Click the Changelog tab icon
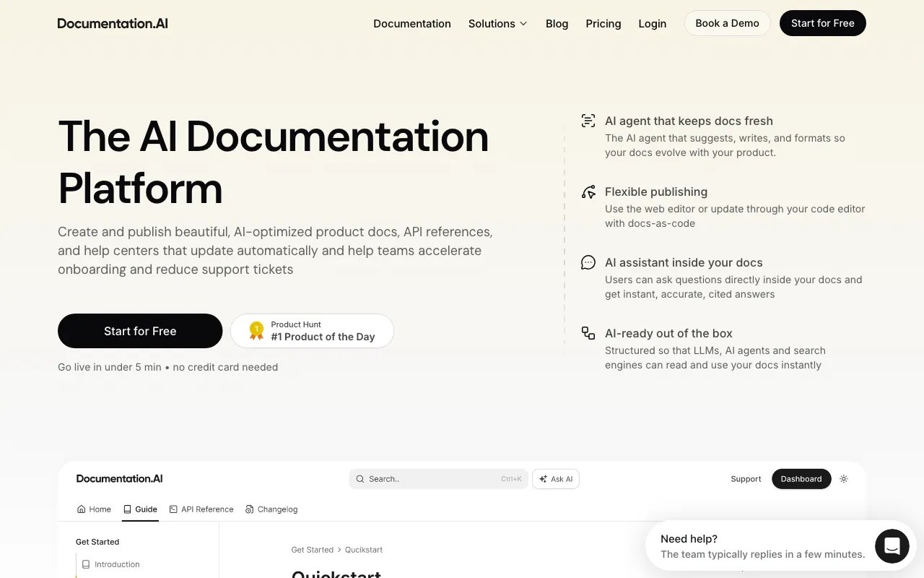 (x=250, y=509)
